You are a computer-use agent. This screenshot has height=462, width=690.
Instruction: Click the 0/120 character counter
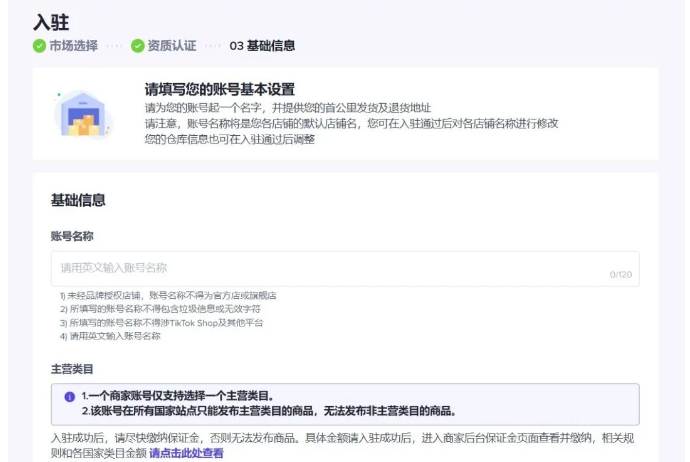[x=620, y=274]
